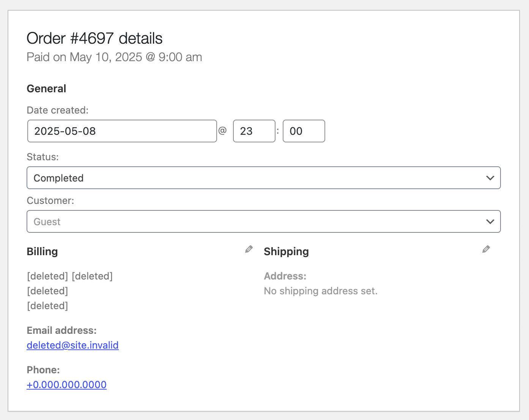Click the No shipping address set text
The width and height of the screenshot is (529, 420).
[x=321, y=291]
